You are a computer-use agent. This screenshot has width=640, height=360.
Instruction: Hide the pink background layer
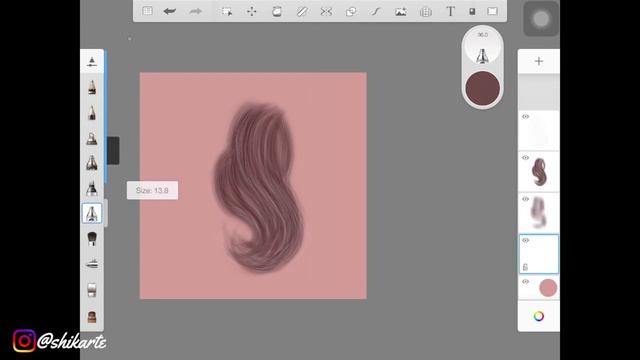pyautogui.click(x=525, y=282)
